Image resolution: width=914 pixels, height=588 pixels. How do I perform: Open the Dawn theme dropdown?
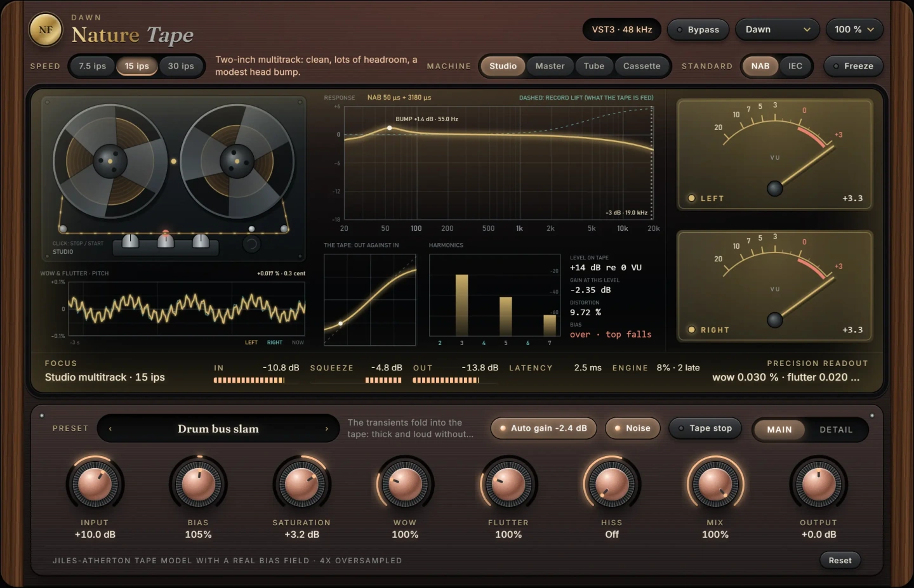click(778, 30)
